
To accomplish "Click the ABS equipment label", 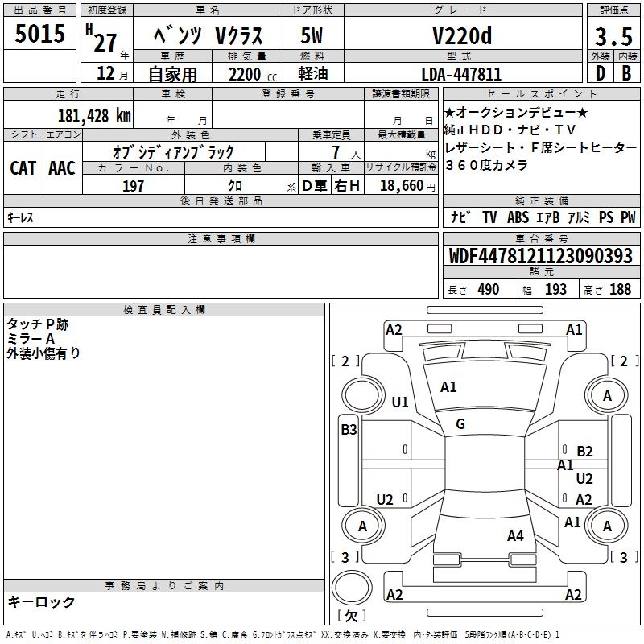I will [x=518, y=217].
